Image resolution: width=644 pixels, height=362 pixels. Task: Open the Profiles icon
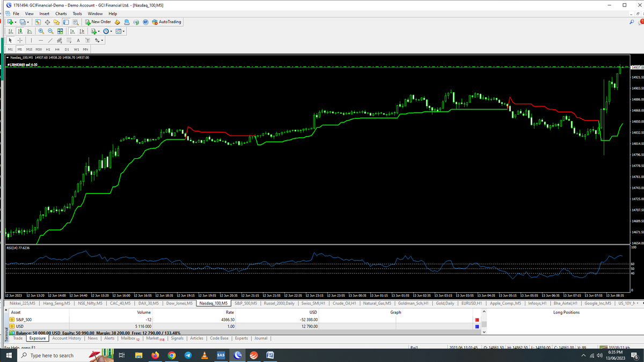coord(23,22)
